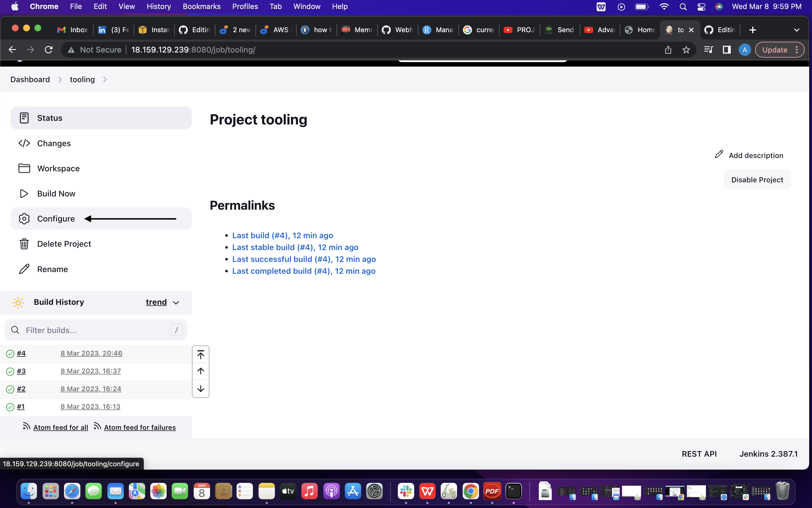Switch to the Webh GitHub tab
The width and height of the screenshot is (812, 508).
coord(398,30)
